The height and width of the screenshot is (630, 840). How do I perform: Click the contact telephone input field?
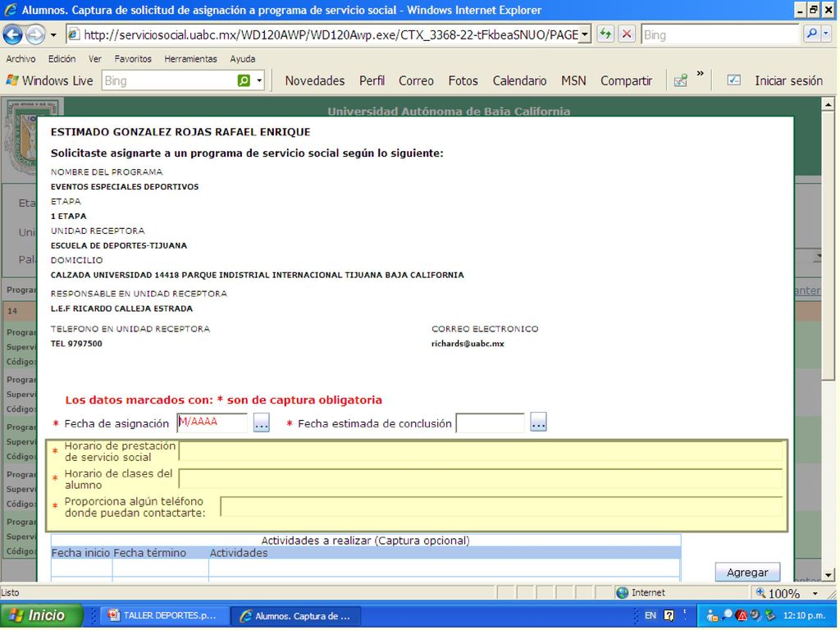pos(501,507)
